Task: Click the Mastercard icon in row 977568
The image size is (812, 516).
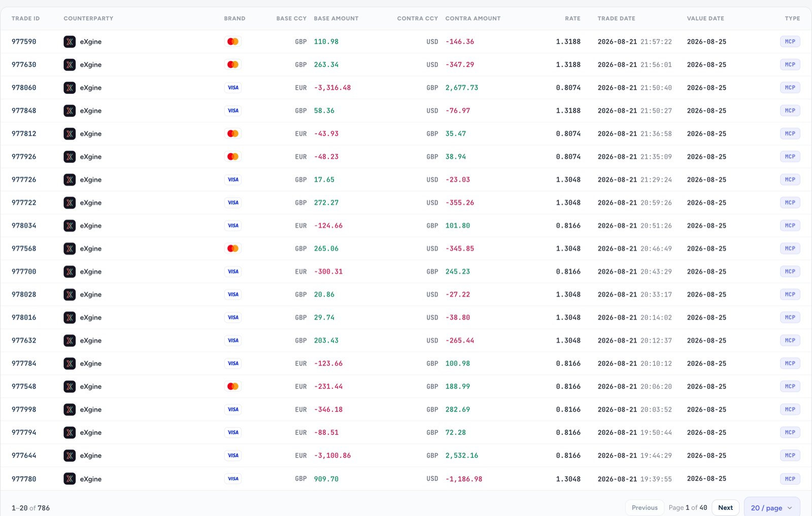Action: click(x=233, y=249)
